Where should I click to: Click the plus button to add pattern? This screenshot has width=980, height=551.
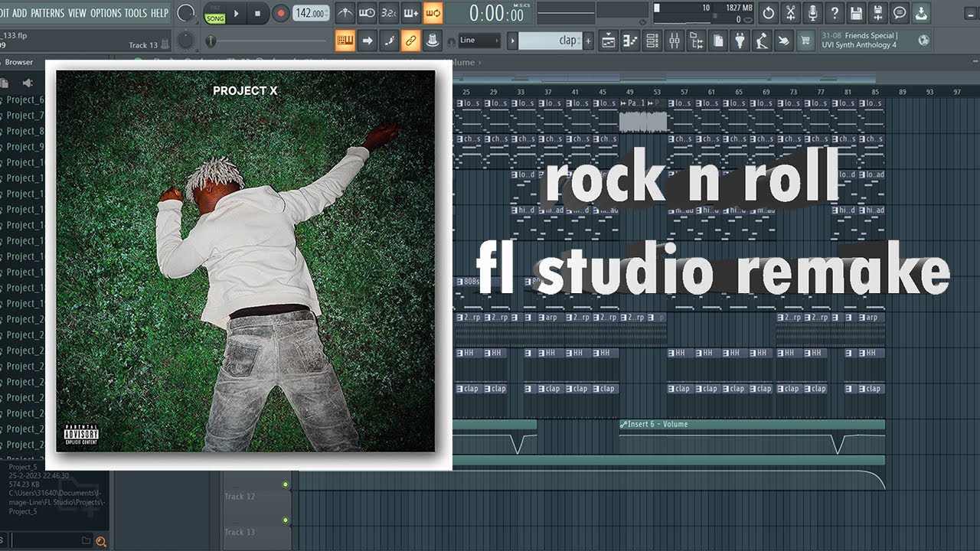pos(588,41)
